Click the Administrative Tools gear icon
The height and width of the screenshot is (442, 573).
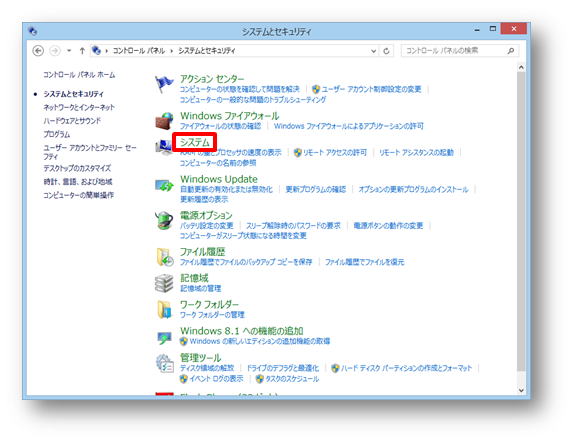pos(164,363)
